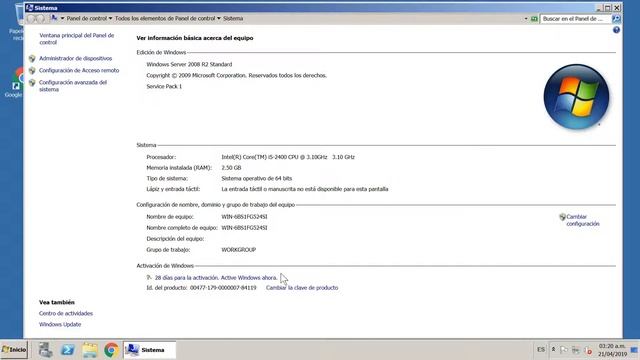Click shield icon beside Cambiar configuración
640x360 pixels.
click(x=562, y=217)
